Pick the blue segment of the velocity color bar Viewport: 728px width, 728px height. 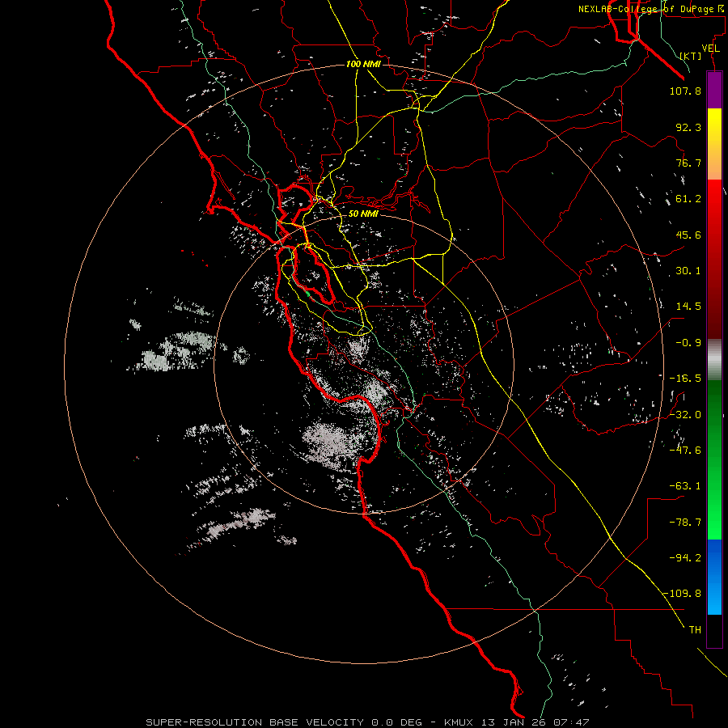click(714, 577)
